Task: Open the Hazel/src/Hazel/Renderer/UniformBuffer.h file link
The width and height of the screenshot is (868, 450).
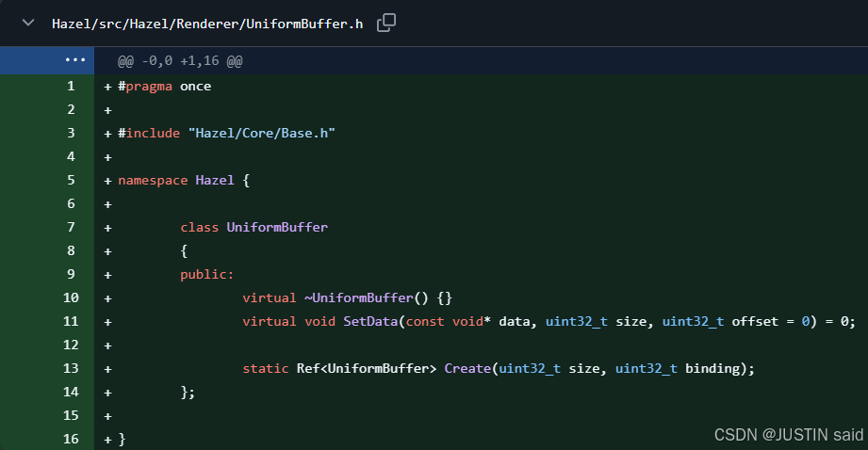Action: (206, 24)
